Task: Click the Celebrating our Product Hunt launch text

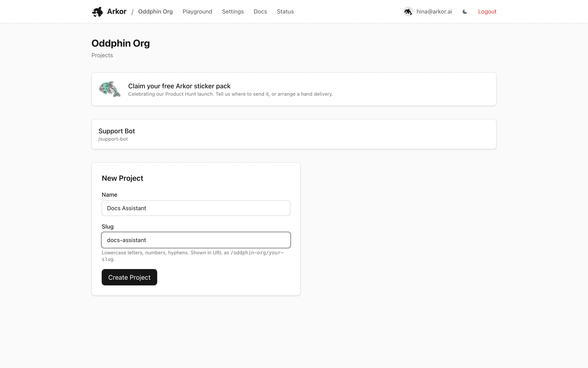Action: tap(230, 94)
